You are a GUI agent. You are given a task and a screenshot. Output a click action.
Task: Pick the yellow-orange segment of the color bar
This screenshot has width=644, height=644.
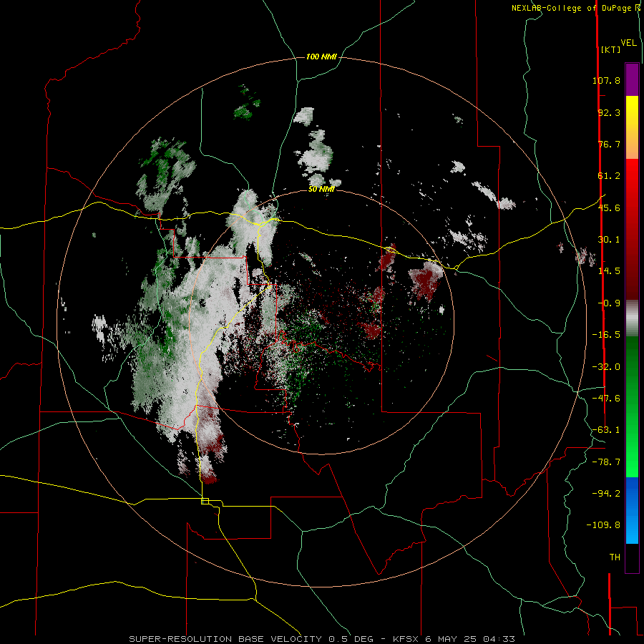click(632, 127)
